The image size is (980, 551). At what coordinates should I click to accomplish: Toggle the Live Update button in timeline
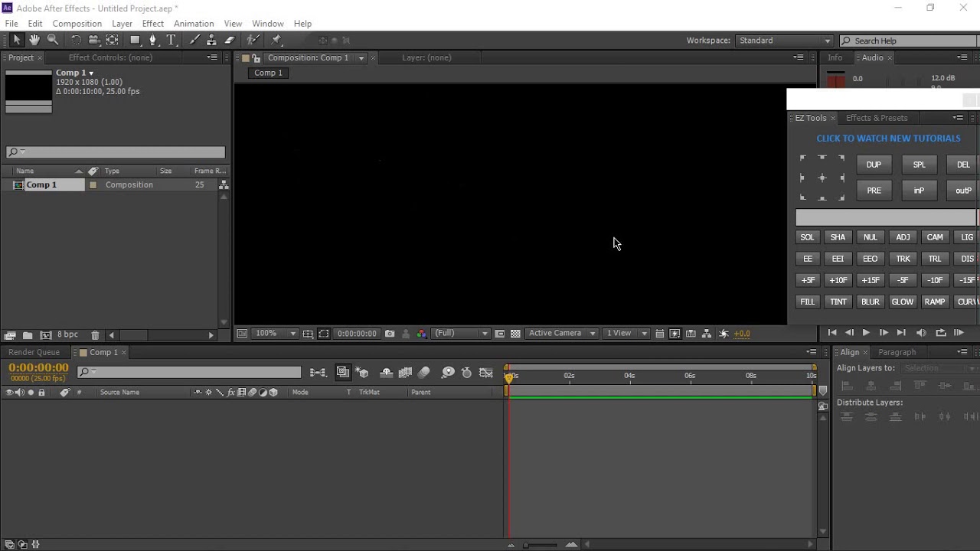click(x=343, y=373)
